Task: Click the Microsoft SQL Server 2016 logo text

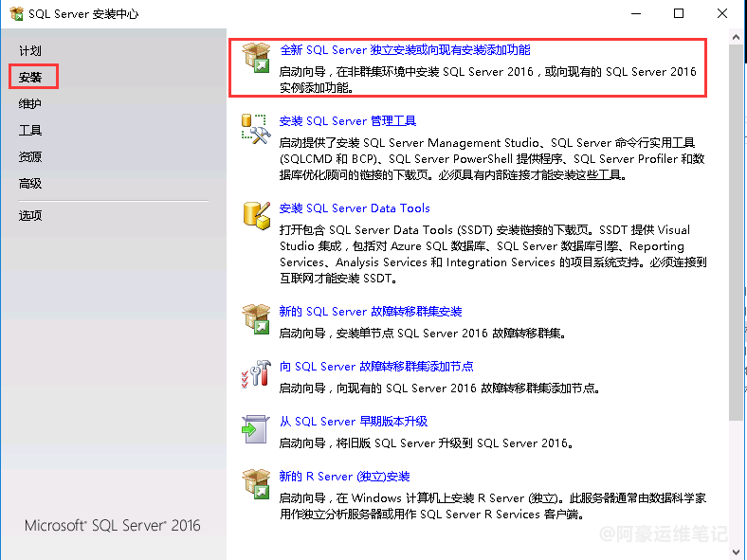Action: click(113, 525)
